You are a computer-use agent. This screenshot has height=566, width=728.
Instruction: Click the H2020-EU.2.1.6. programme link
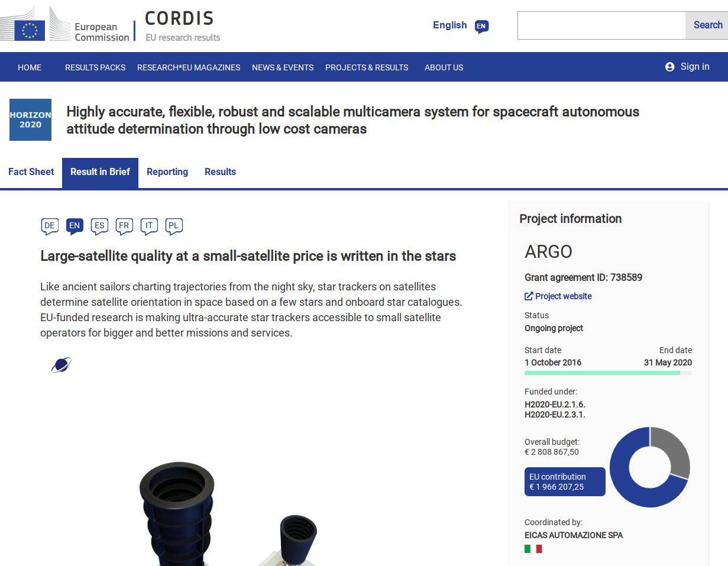[x=555, y=405]
